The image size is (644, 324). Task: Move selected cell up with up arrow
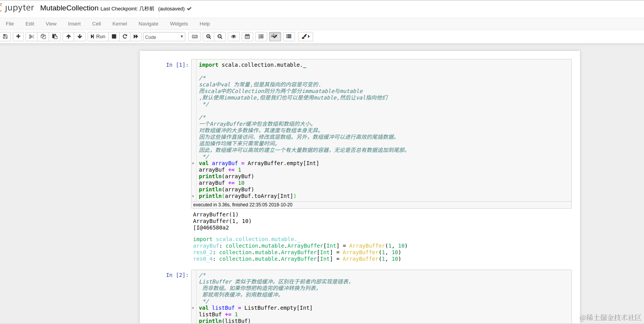tap(68, 37)
